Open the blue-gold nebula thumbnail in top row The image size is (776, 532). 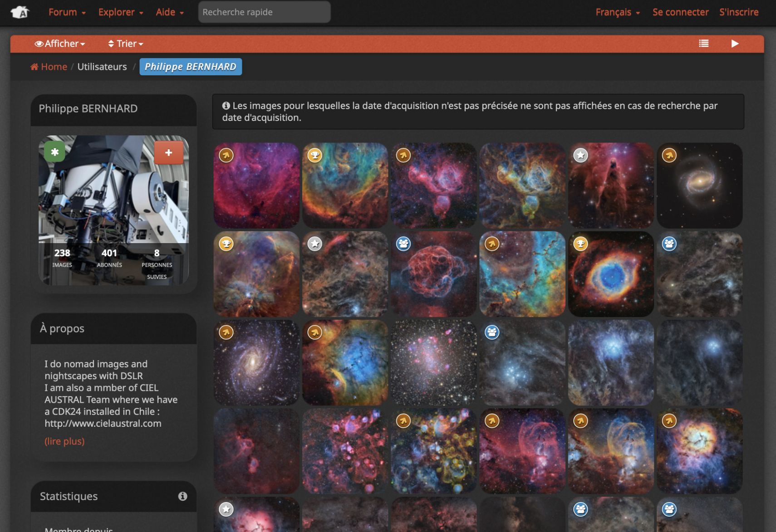click(522, 185)
